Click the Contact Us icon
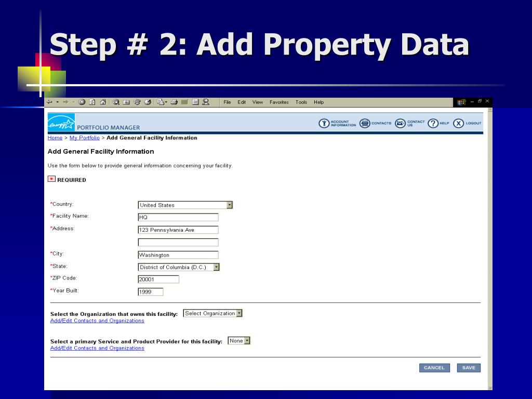Image resolution: width=532 pixels, height=399 pixels. pyautogui.click(x=401, y=124)
